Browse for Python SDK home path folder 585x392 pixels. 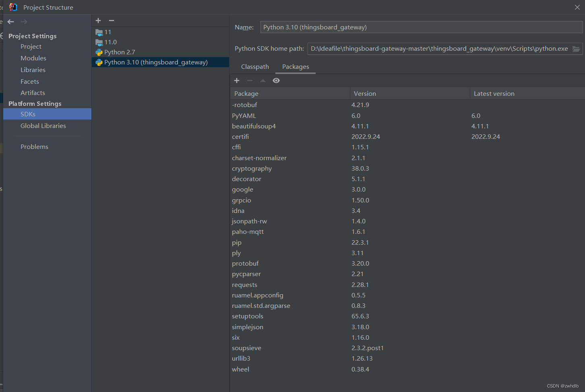pyautogui.click(x=576, y=49)
